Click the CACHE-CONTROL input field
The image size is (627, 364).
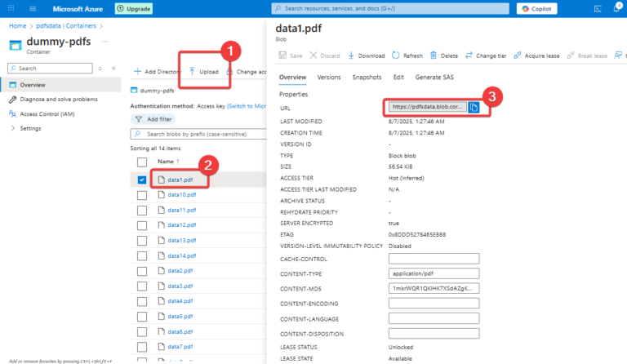click(434, 259)
